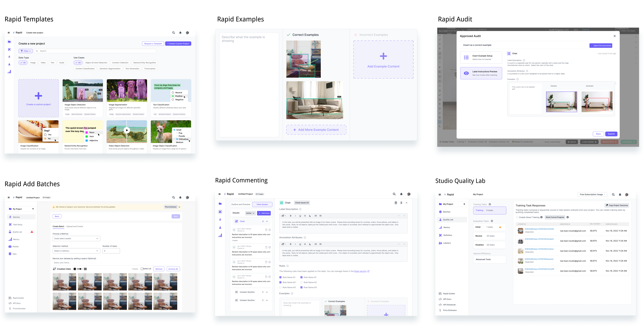The height and width of the screenshot is (333, 644).
Task: Toggle bold in Label Description toolbar
Action: (x=290, y=216)
